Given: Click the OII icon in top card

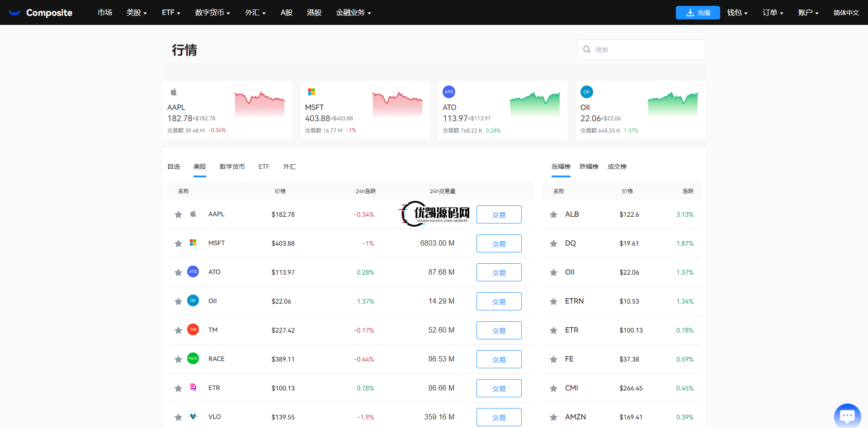Looking at the screenshot, I should pyautogui.click(x=586, y=92).
